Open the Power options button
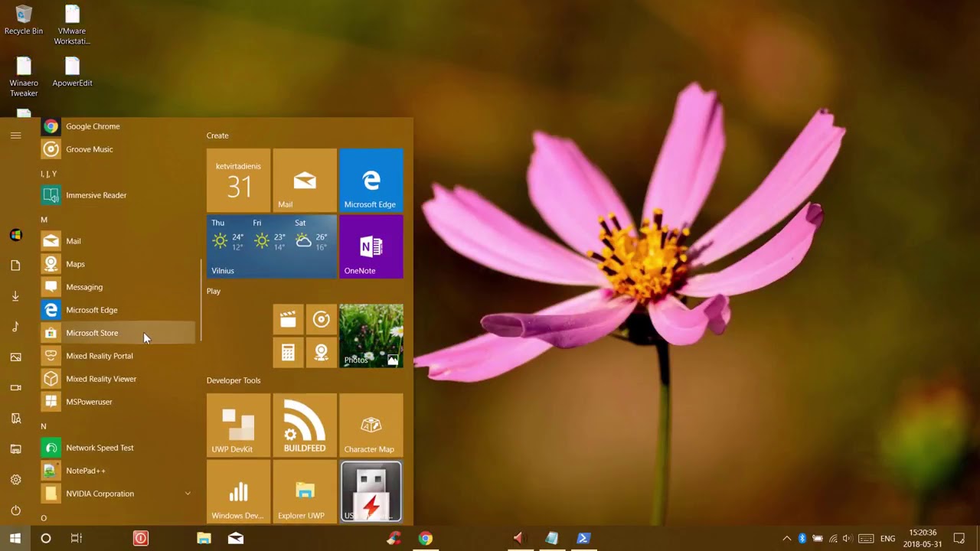 pyautogui.click(x=15, y=510)
